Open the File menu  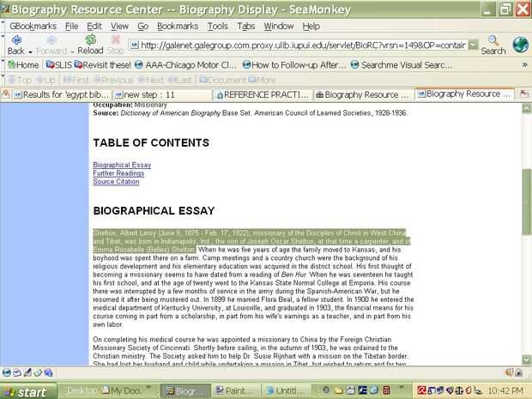(71, 26)
